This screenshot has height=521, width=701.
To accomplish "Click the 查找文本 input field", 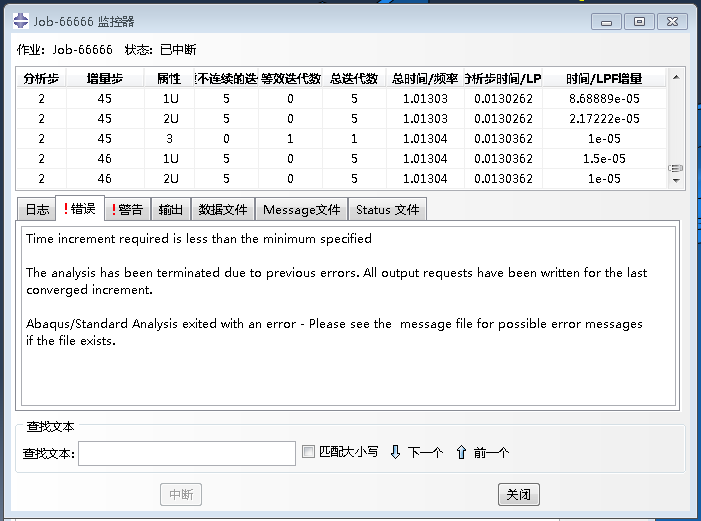I will (x=187, y=453).
